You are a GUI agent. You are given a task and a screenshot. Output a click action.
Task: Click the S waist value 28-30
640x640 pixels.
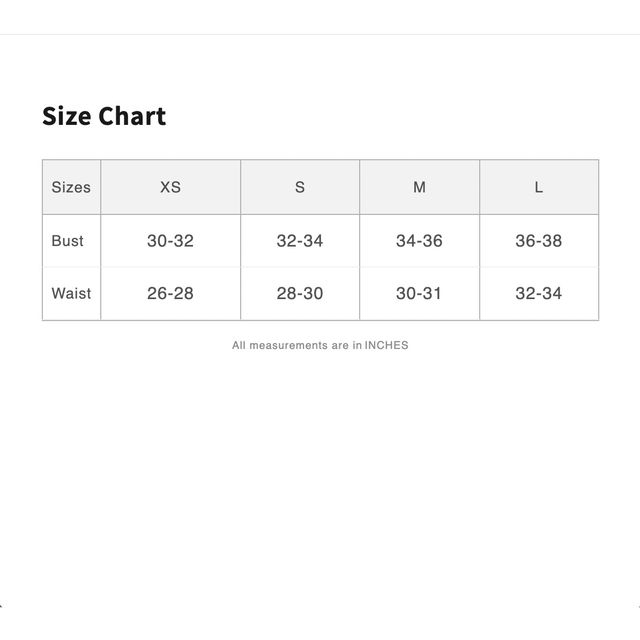coord(300,293)
